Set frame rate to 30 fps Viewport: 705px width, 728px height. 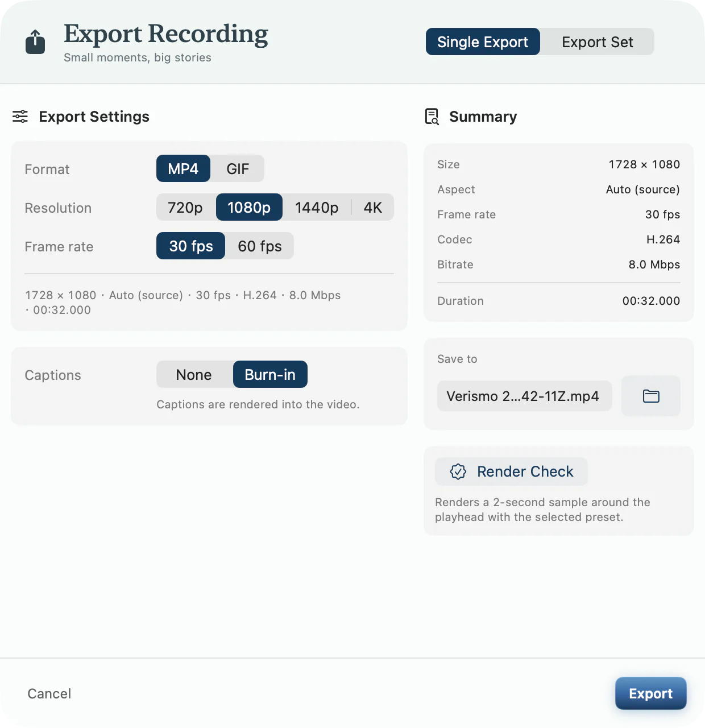(x=191, y=246)
